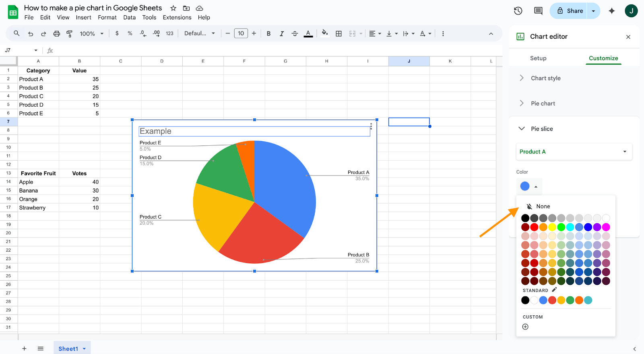Image resolution: width=644 pixels, height=354 pixels.
Task: Click the Example chart title box
Action: click(x=254, y=131)
